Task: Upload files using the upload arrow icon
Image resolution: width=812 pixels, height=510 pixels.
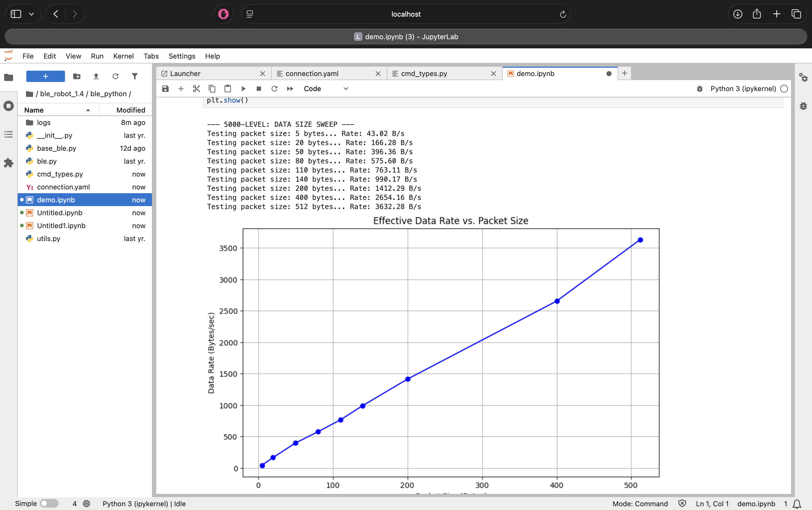Action: coord(96,76)
